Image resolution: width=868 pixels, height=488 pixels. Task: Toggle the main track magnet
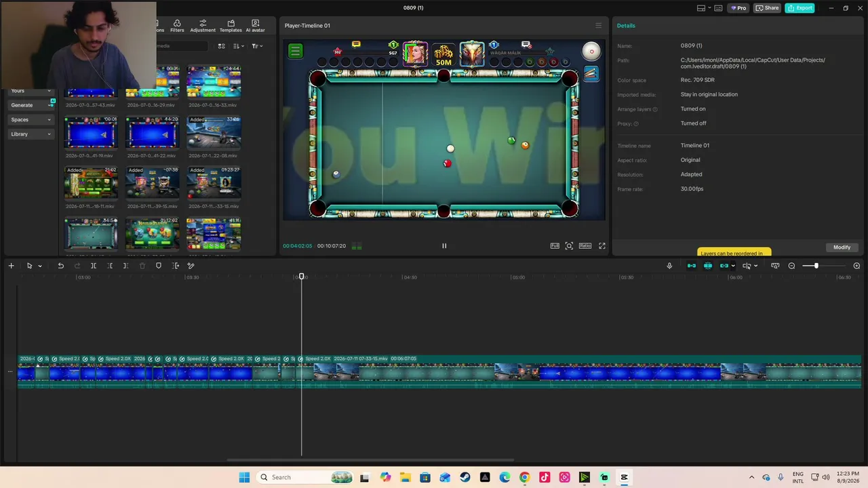692,266
